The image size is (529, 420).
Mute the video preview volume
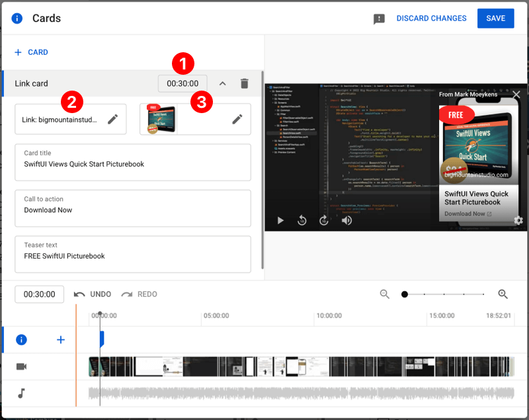click(346, 220)
